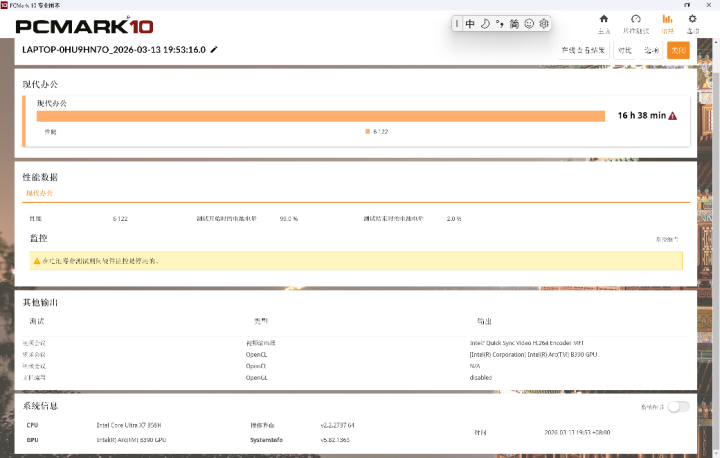Image resolution: width=720 pixels, height=458 pixels.
Task: Click the '2.0 %' end battery value
Action: (454, 219)
